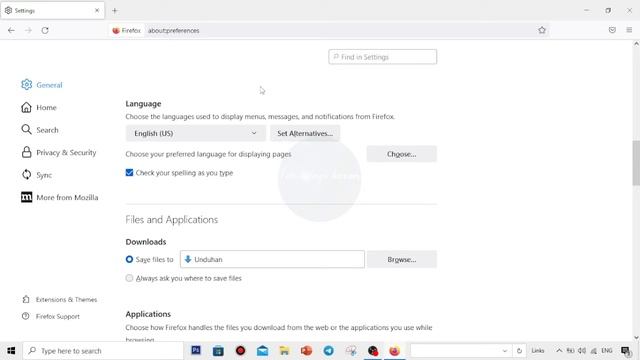Bookmark this page with star icon
Screen dimensions: 640x360
point(542,30)
